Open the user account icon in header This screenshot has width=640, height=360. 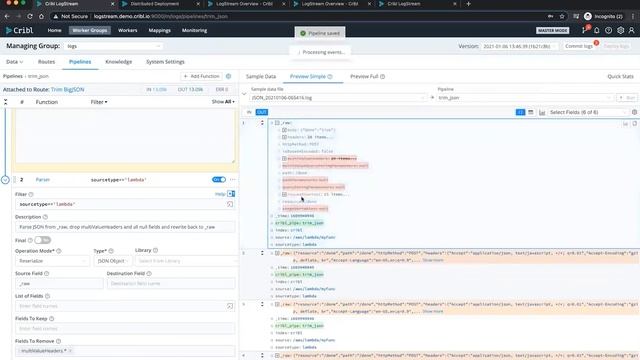pyautogui.click(x=631, y=30)
